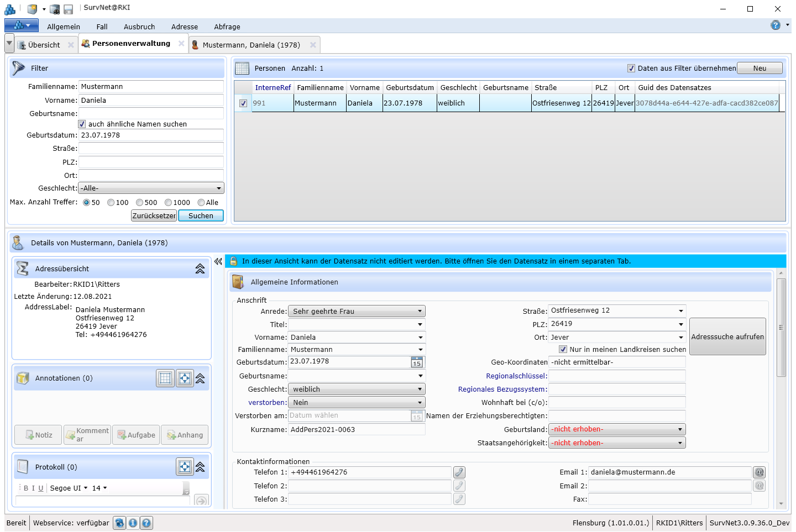
Task: Switch to the Übersicht tab
Action: pyautogui.click(x=44, y=45)
